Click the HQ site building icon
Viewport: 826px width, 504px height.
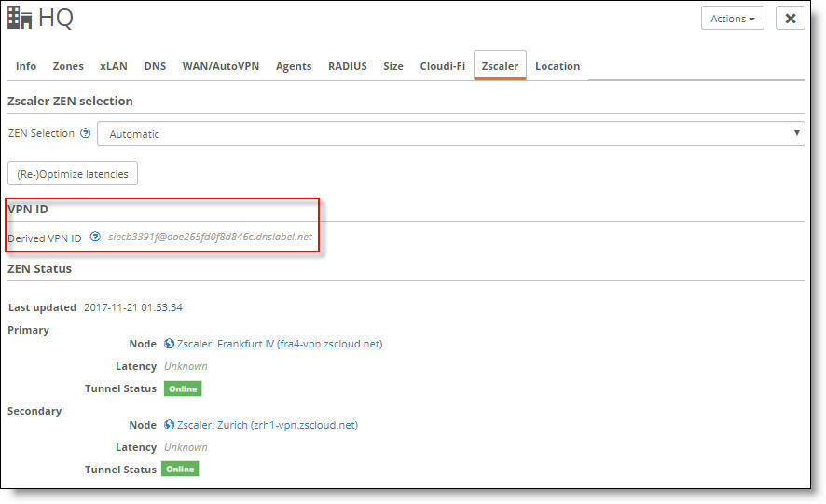(x=20, y=18)
